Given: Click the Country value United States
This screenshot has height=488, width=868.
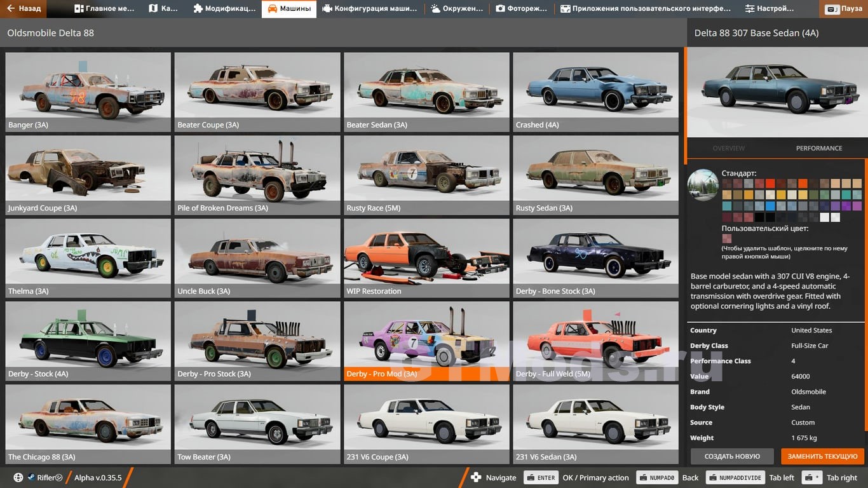Looking at the screenshot, I should (811, 330).
